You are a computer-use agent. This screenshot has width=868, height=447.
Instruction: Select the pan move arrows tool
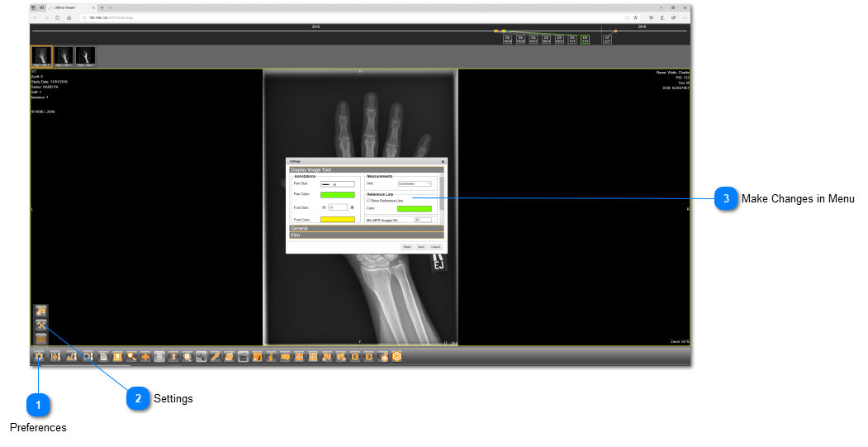click(x=145, y=357)
